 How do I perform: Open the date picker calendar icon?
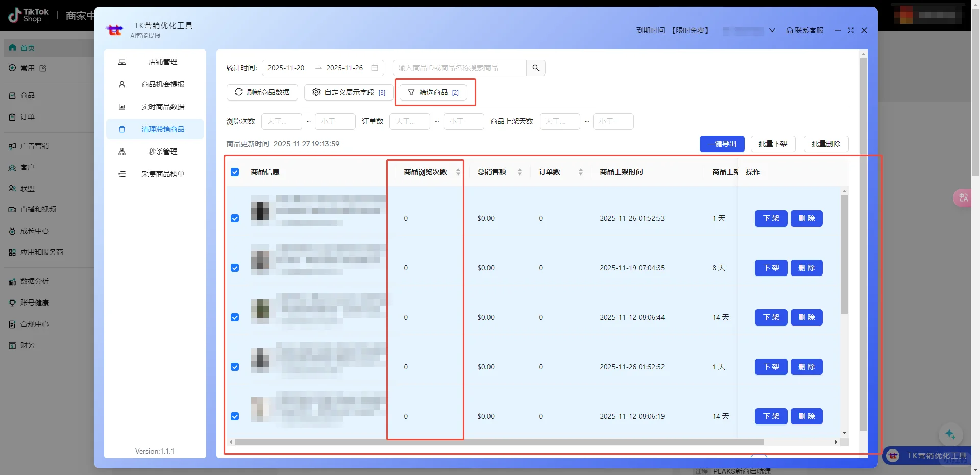click(x=375, y=68)
